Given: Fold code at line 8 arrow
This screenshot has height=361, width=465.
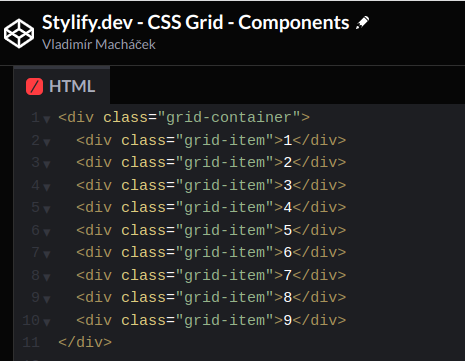Looking at the screenshot, I should coord(47,277).
